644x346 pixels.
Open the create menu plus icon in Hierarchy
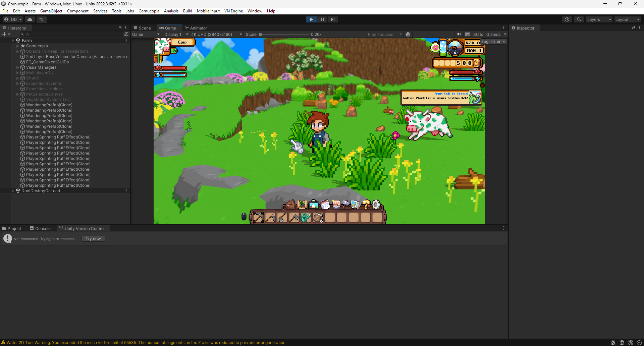[x=5, y=34]
